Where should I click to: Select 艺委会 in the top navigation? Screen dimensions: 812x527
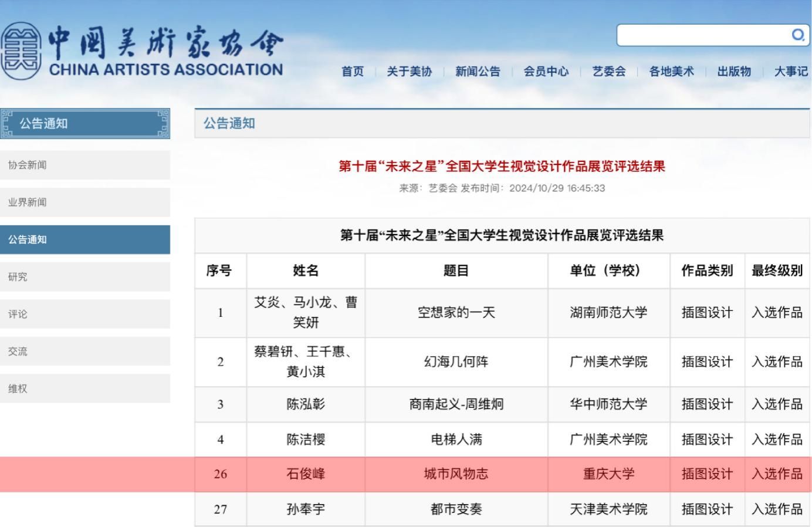click(x=609, y=72)
